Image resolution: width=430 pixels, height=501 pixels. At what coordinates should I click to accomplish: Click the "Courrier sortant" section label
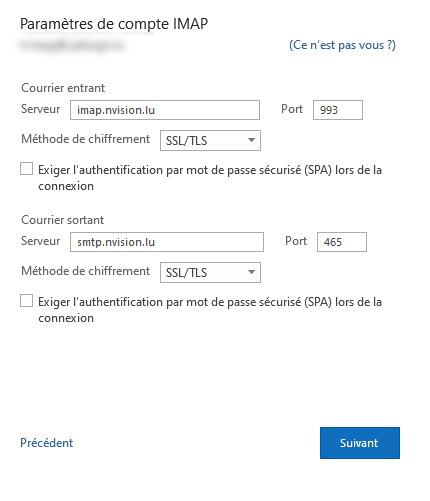coord(63,220)
